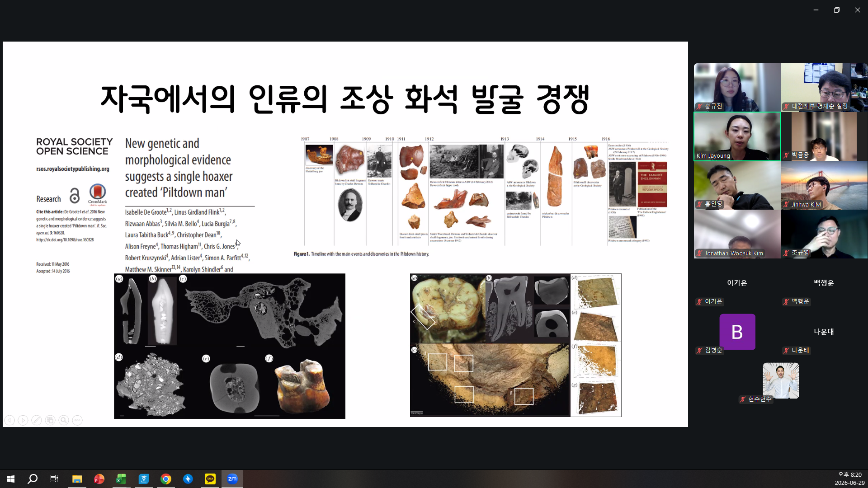Viewport: 868px width, 488px height.
Task: Select 홍규진's video tile
Action: [x=737, y=87]
